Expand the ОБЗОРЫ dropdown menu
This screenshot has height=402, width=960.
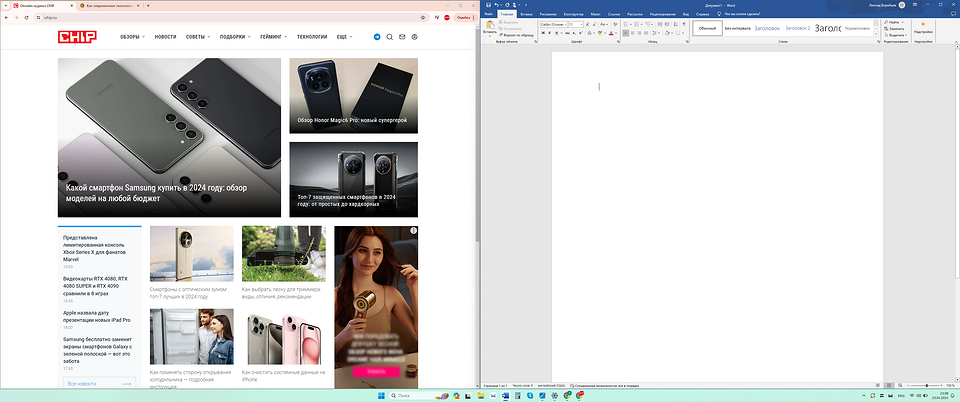pyautogui.click(x=132, y=37)
